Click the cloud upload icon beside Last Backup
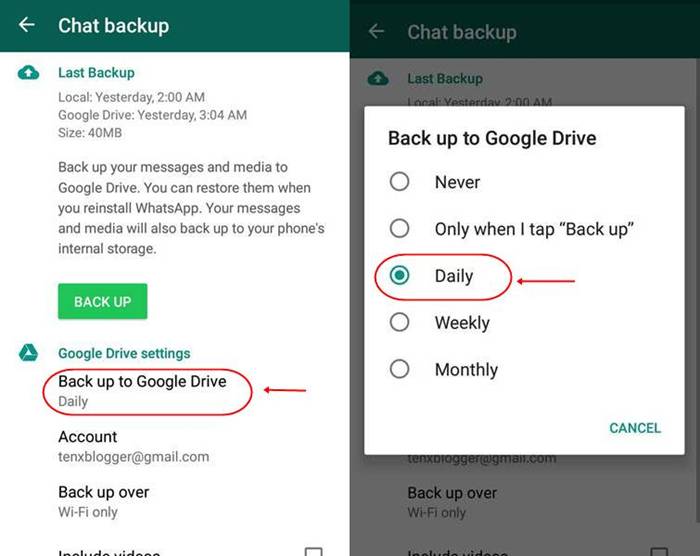Viewport: 700px width, 556px height. (x=28, y=72)
